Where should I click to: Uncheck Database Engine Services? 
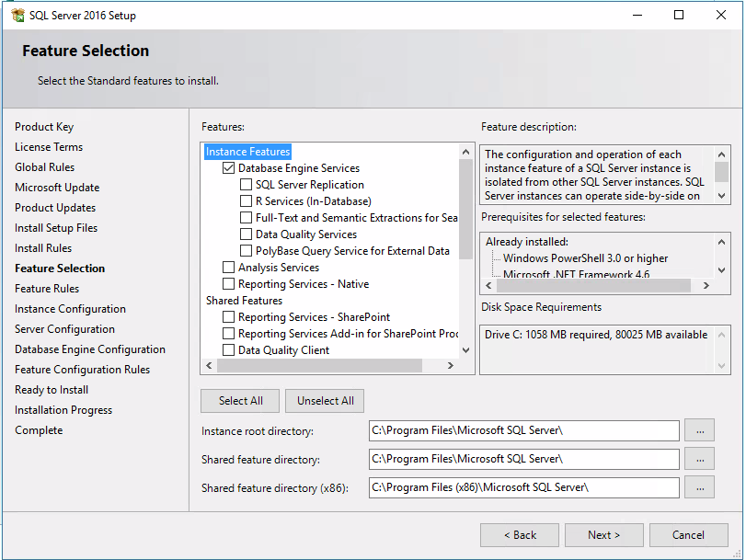(x=229, y=168)
